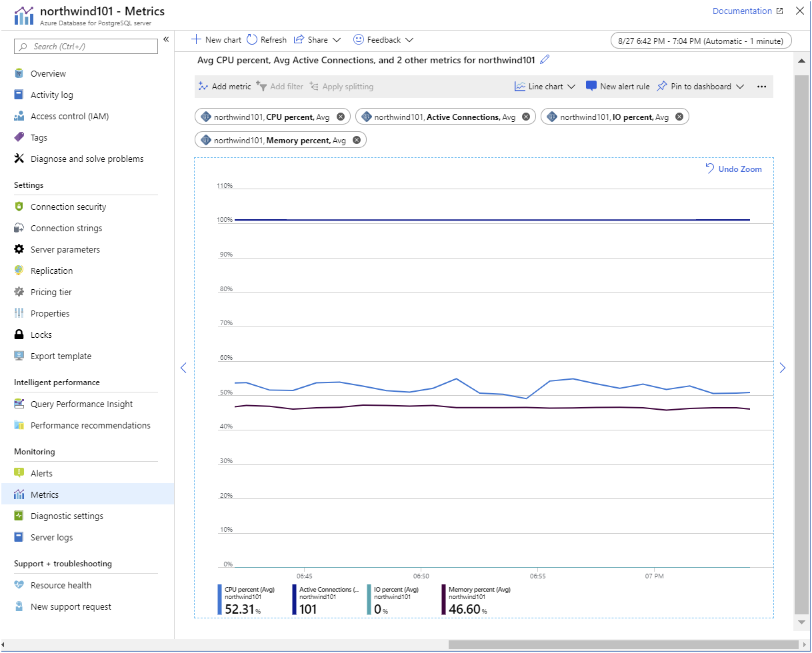
Task: Remove the Memory percent metric pill
Action: coord(357,140)
